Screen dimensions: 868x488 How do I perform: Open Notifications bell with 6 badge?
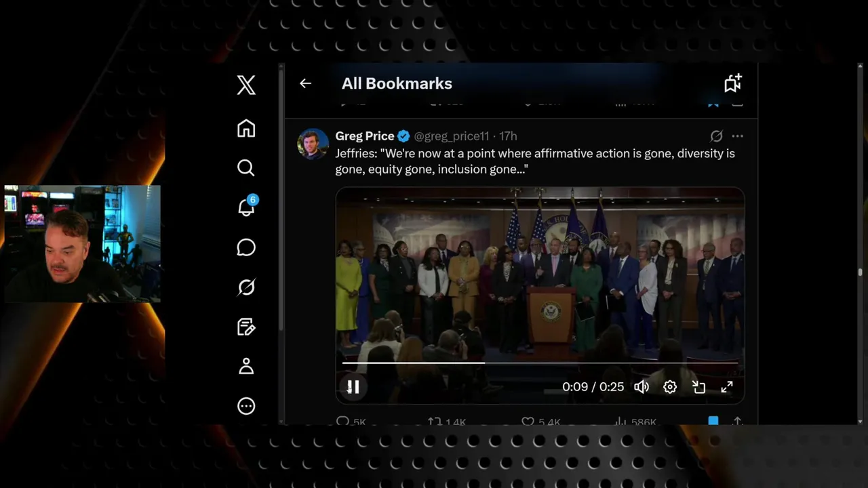pos(248,205)
